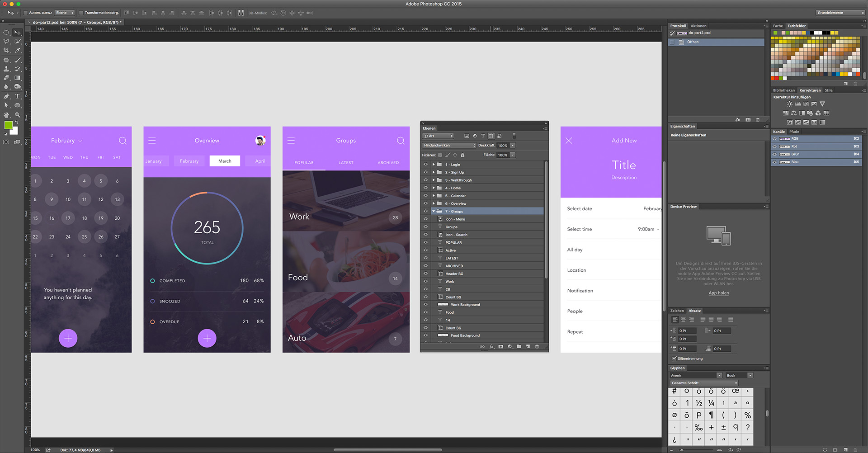Select the Crop tool
The image size is (868, 453).
coord(6,51)
